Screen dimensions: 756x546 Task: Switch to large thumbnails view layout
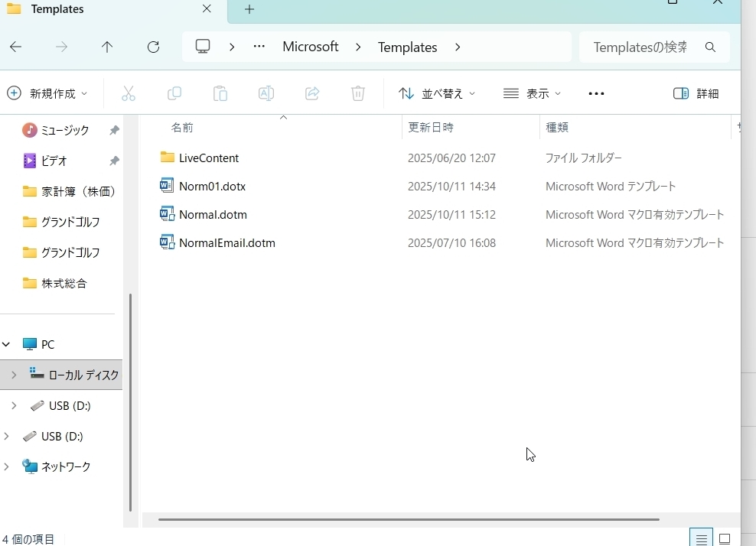click(x=725, y=538)
